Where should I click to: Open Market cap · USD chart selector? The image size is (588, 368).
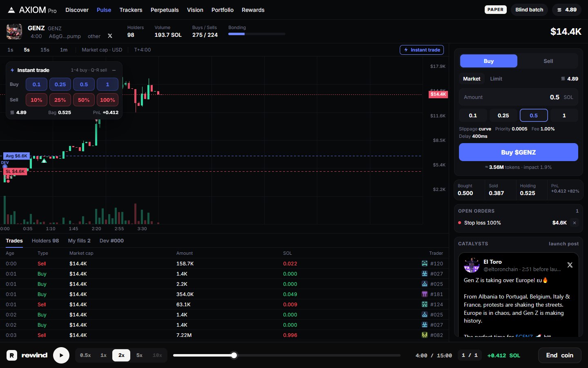(x=102, y=50)
